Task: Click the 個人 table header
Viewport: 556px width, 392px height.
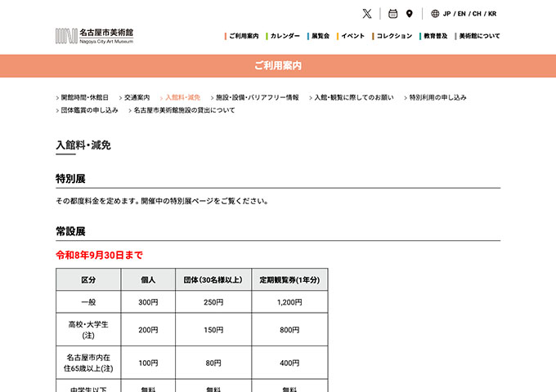Action: point(148,280)
